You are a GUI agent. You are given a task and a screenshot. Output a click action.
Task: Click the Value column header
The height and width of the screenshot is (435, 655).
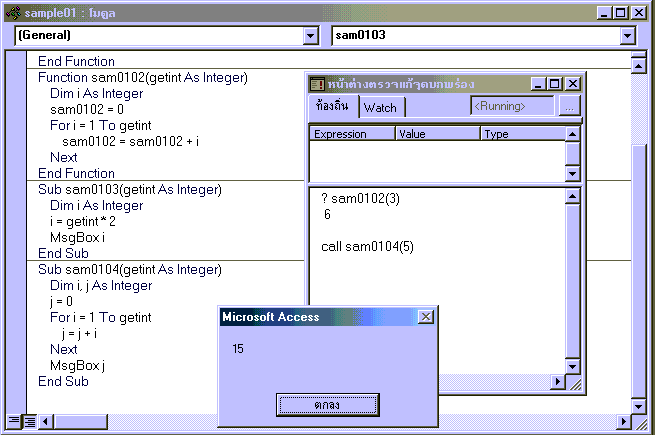click(x=438, y=134)
